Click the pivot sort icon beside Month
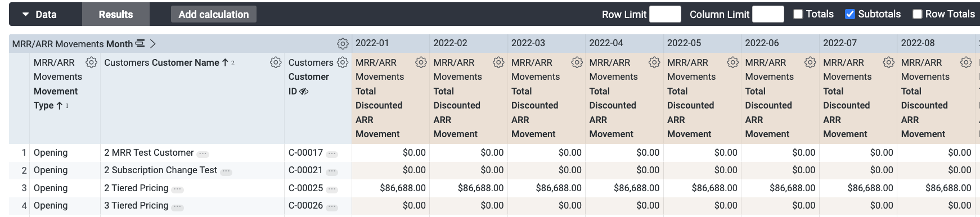980x217 pixels. coord(140,44)
